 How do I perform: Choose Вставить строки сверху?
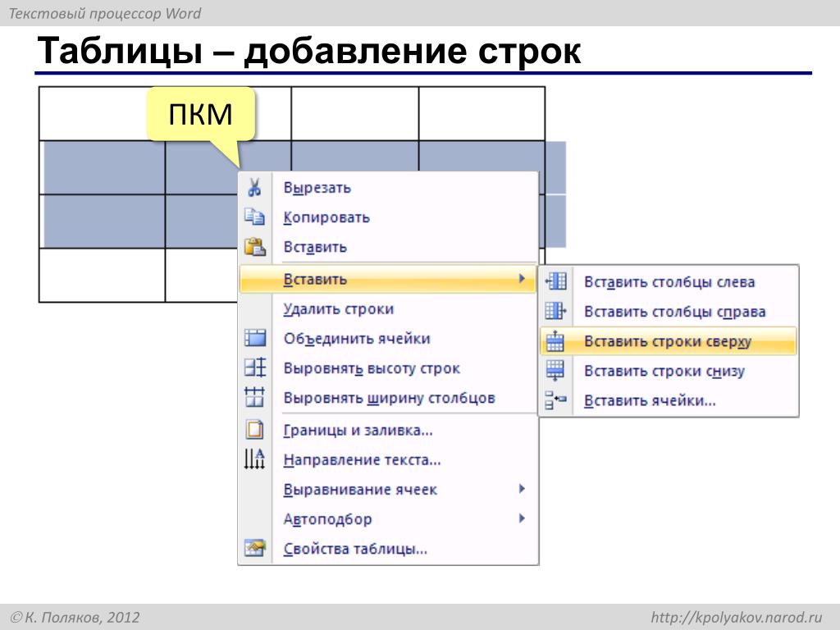click(x=668, y=341)
